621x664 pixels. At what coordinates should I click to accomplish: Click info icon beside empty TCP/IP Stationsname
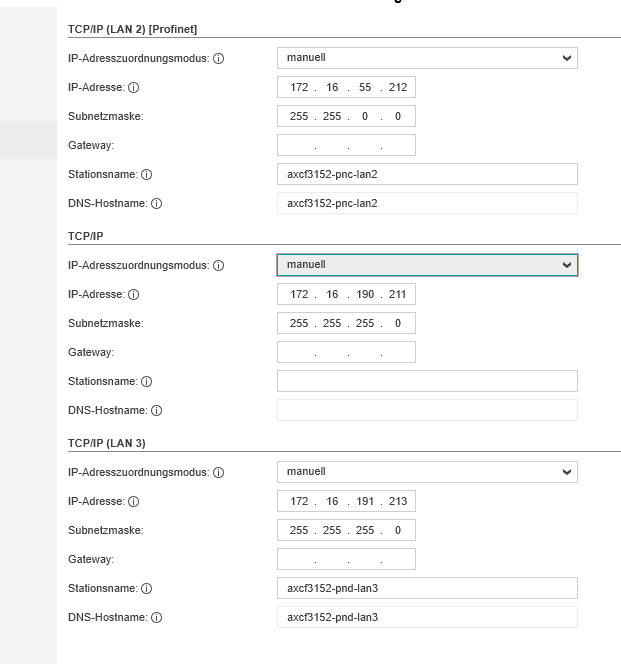tap(146, 382)
